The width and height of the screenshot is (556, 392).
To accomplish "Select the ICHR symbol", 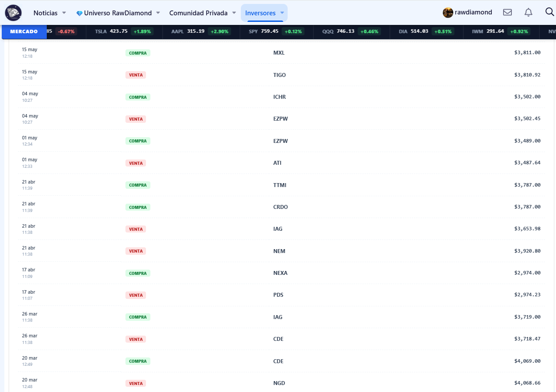I will (x=279, y=97).
